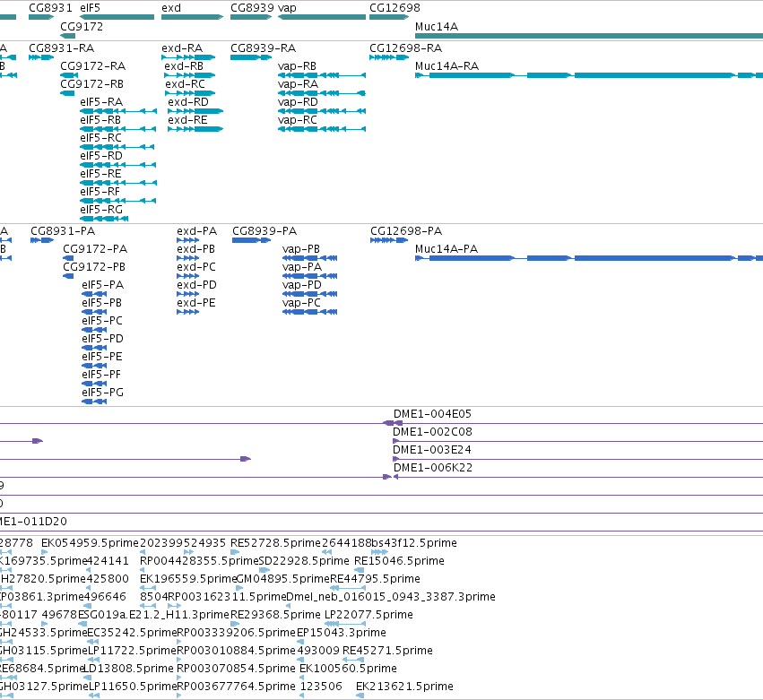Select the DME1-004E05 BAC label

point(432,413)
